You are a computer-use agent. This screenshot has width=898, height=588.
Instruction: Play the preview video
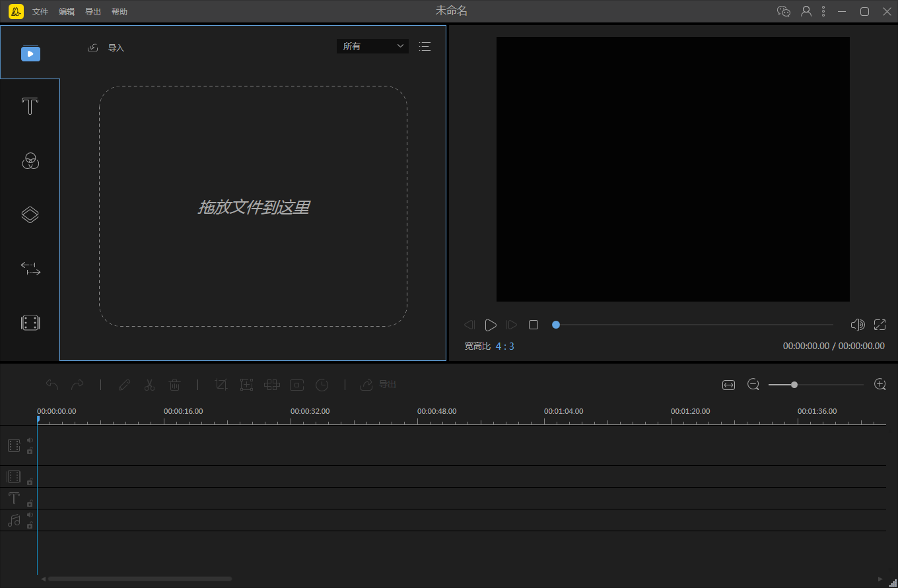pos(491,325)
